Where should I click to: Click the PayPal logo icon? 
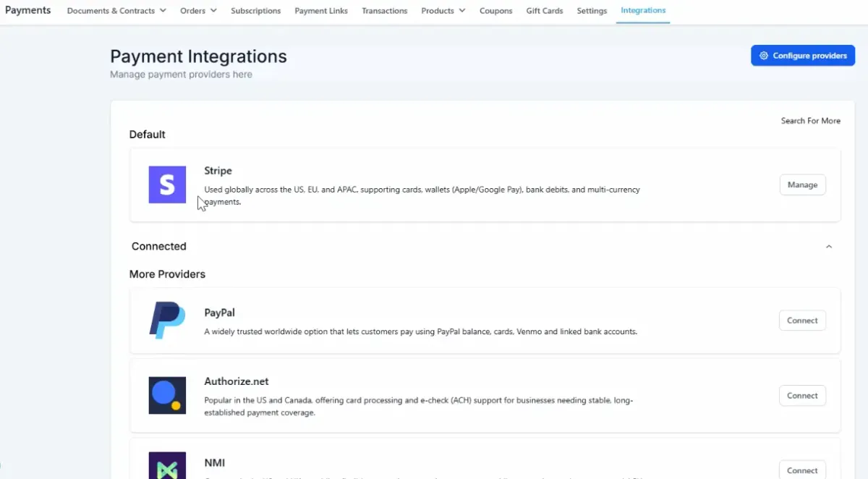coord(167,321)
